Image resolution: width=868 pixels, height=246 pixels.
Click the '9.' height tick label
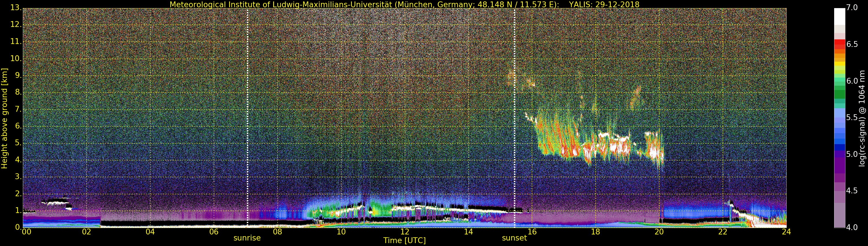(18, 75)
